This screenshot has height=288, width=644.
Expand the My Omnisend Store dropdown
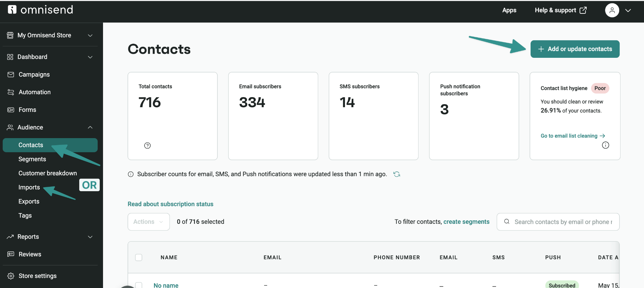[90, 35]
